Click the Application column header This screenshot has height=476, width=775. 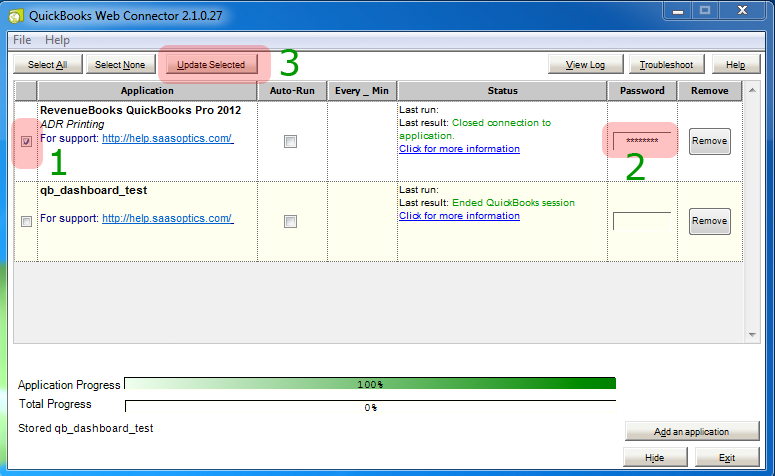tap(147, 91)
